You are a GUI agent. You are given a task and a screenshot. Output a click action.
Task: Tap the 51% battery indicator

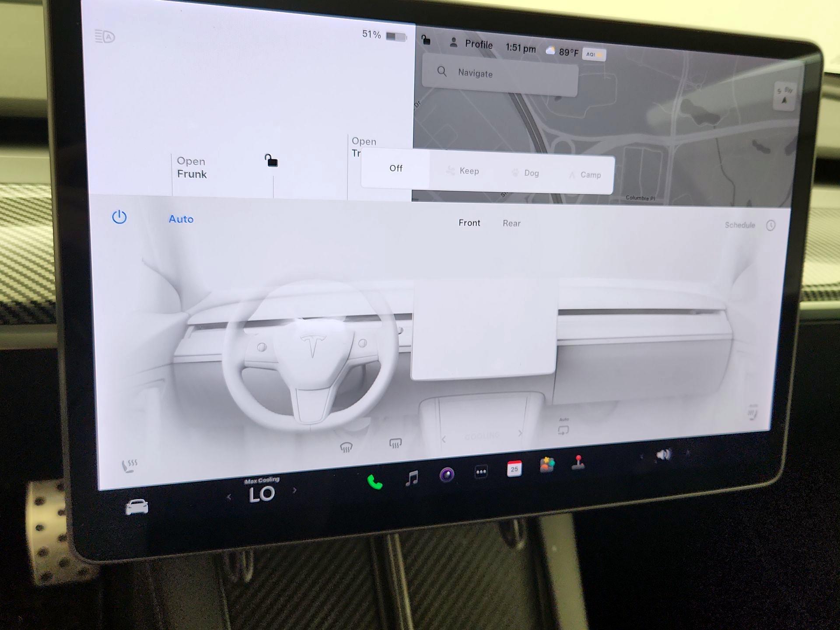[384, 35]
